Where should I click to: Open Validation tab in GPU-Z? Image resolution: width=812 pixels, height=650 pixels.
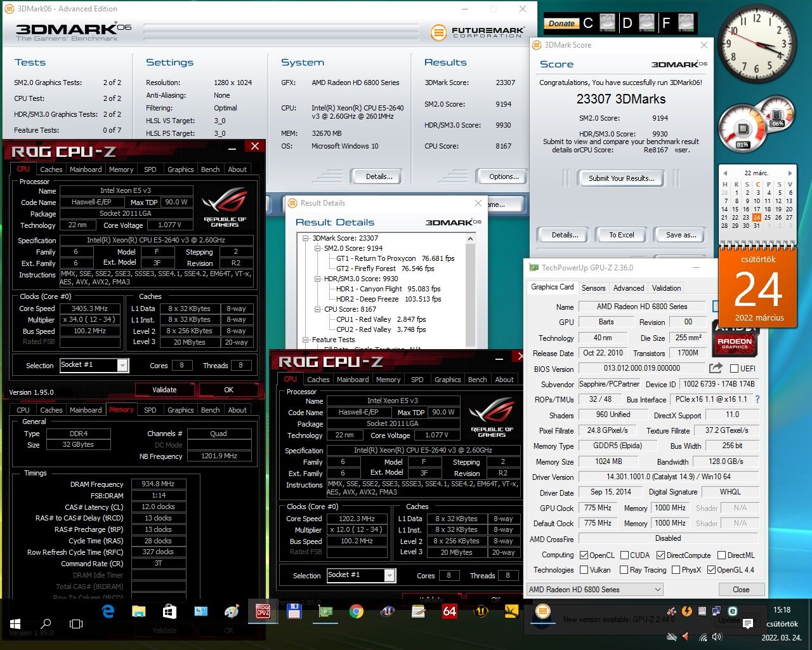[666, 288]
